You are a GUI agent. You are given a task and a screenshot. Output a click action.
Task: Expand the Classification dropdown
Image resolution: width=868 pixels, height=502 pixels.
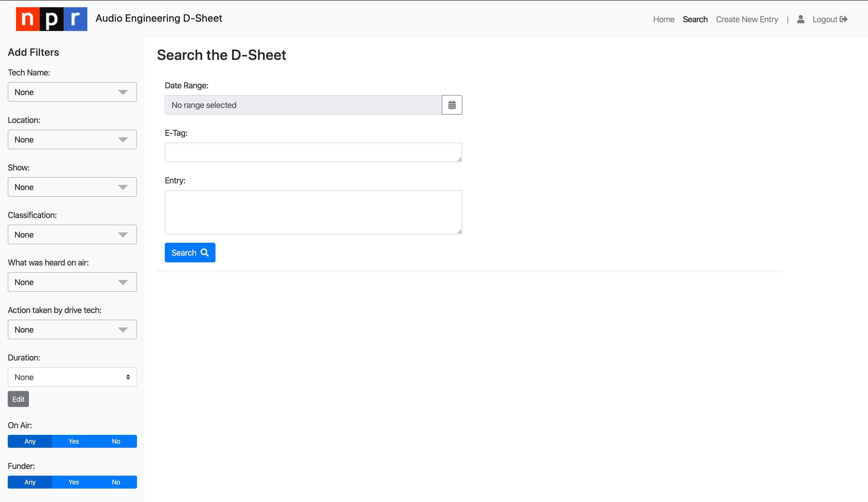tap(72, 234)
